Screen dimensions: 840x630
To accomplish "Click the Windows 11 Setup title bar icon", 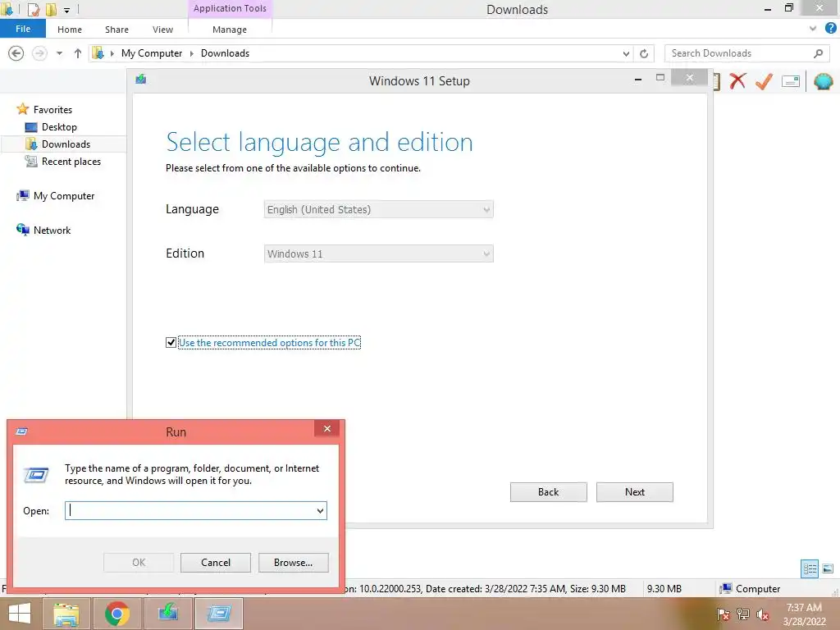I will (141, 80).
